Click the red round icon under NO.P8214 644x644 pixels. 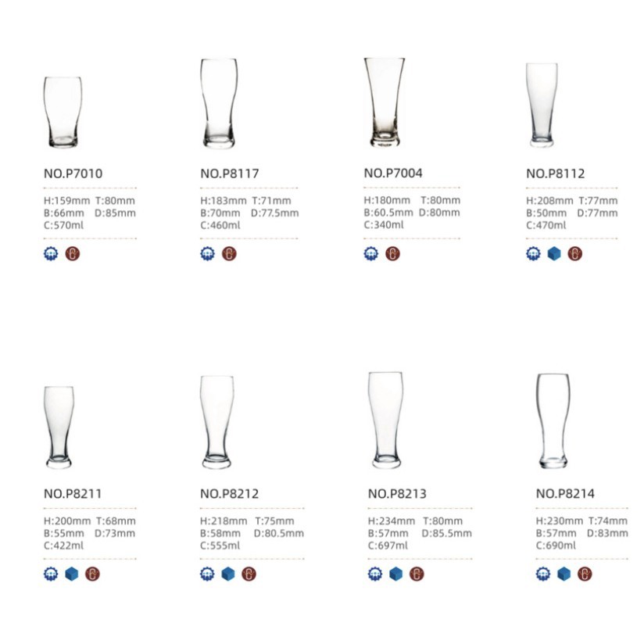585,574
